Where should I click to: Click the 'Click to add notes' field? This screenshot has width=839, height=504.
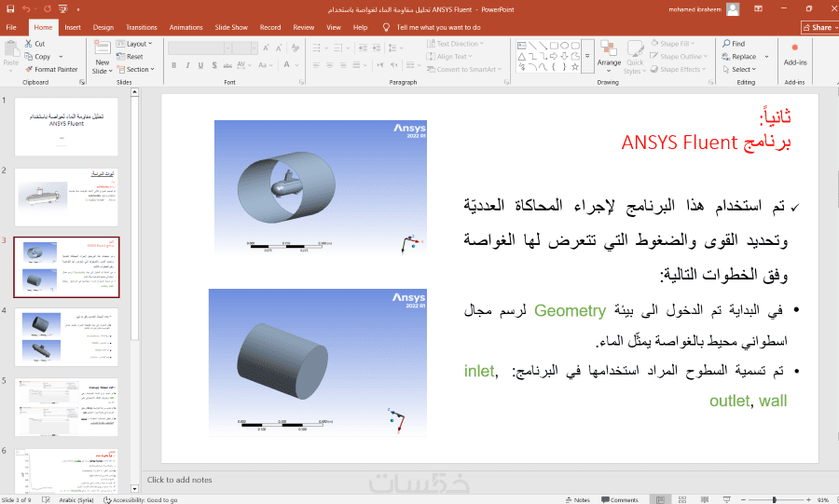coord(179,480)
